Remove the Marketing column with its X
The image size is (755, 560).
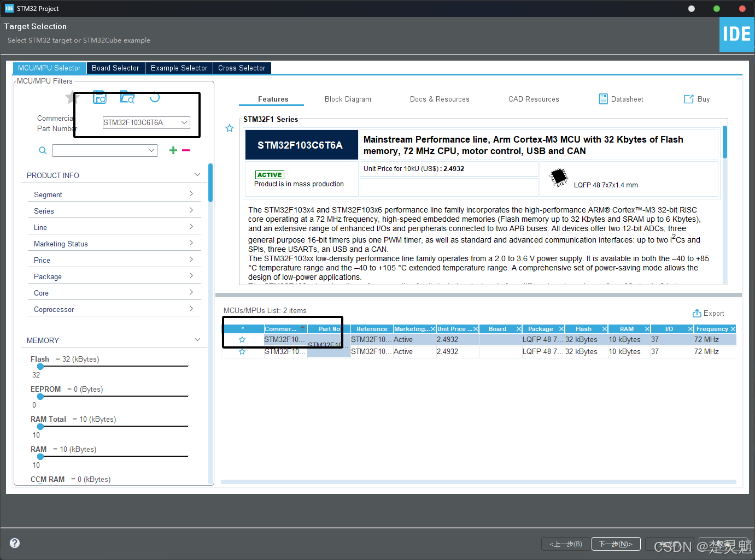(x=433, y=329)
